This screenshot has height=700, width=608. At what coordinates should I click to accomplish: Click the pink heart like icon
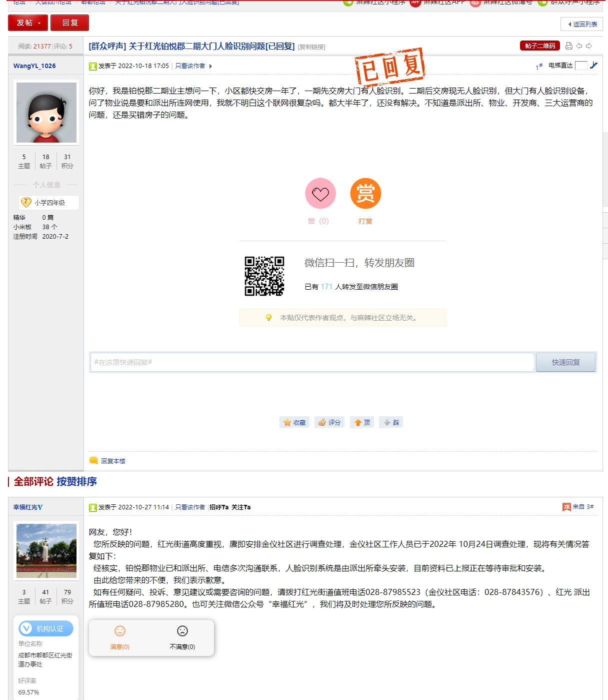point(320,194)
